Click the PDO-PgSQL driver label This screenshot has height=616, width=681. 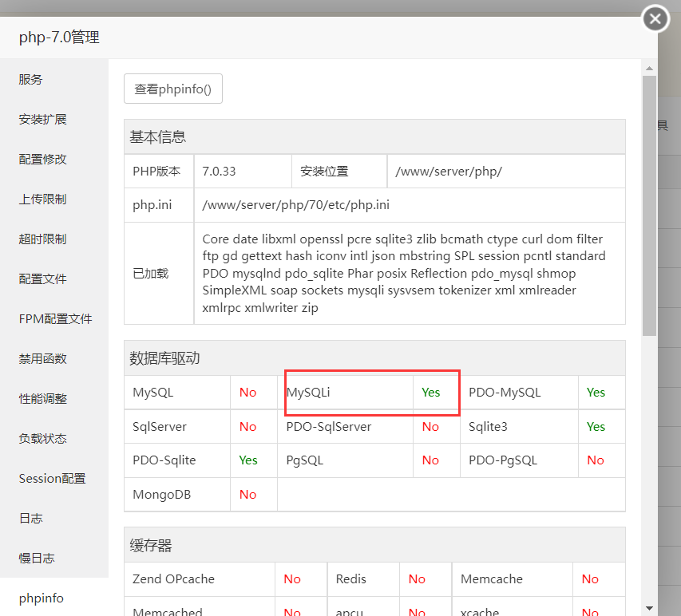(x=503, y=460)
